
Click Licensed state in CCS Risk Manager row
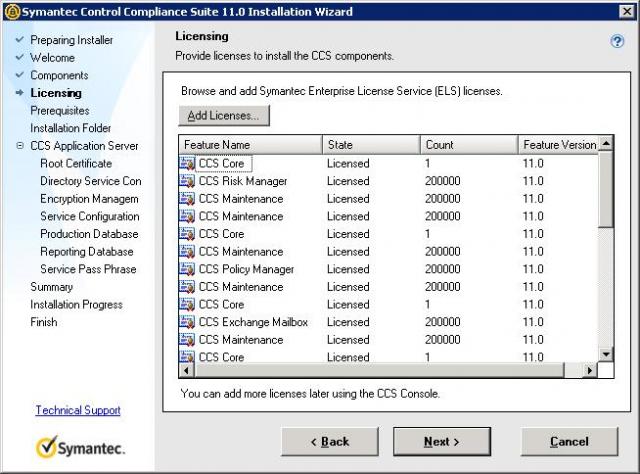348,181
